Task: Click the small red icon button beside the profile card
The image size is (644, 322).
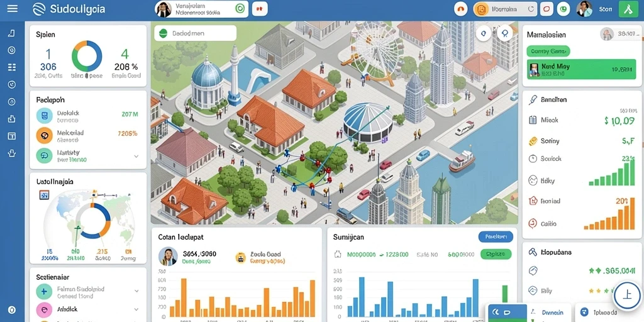Action: pyautogui.click(x=260, y=9)
